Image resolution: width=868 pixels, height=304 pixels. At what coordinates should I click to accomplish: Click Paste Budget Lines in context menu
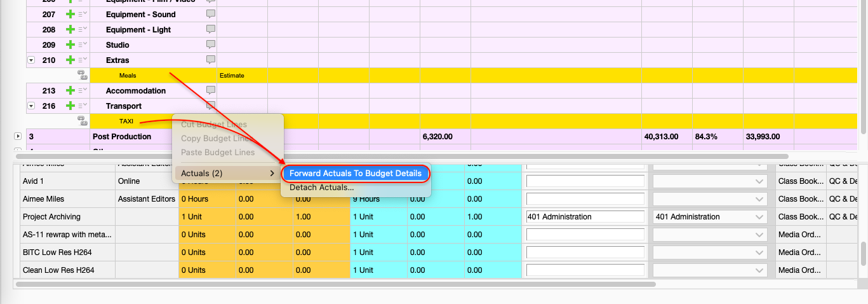pyautogui.click(x=218, y=153)
